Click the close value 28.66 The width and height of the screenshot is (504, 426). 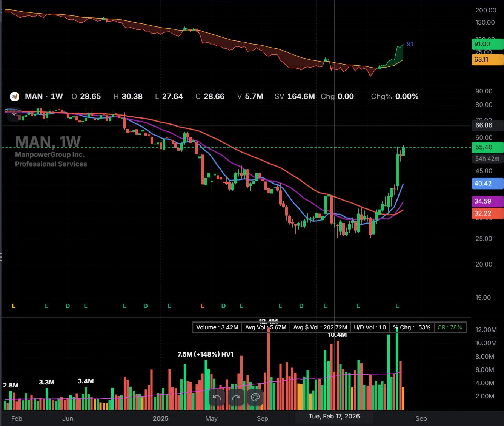coord(214,96)
